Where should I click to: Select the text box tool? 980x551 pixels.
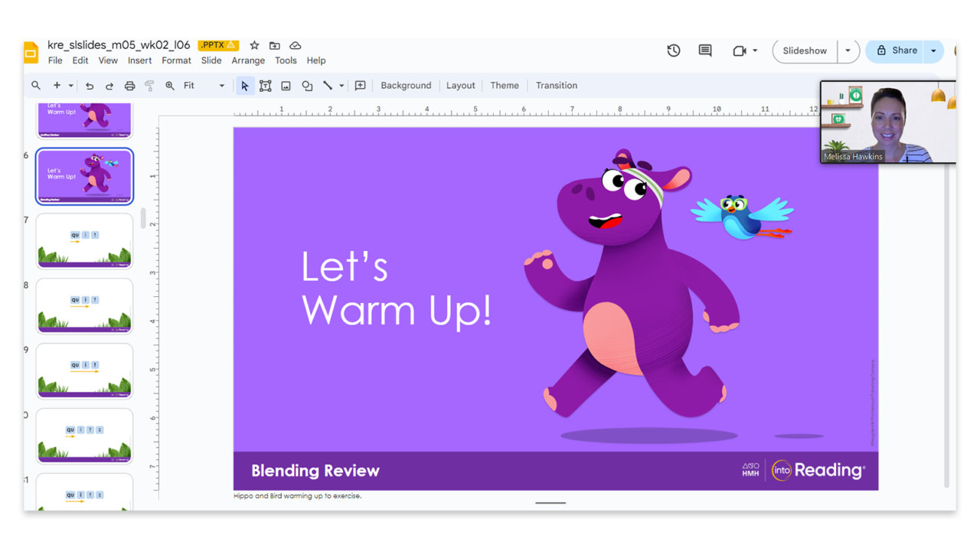[266, 86]
